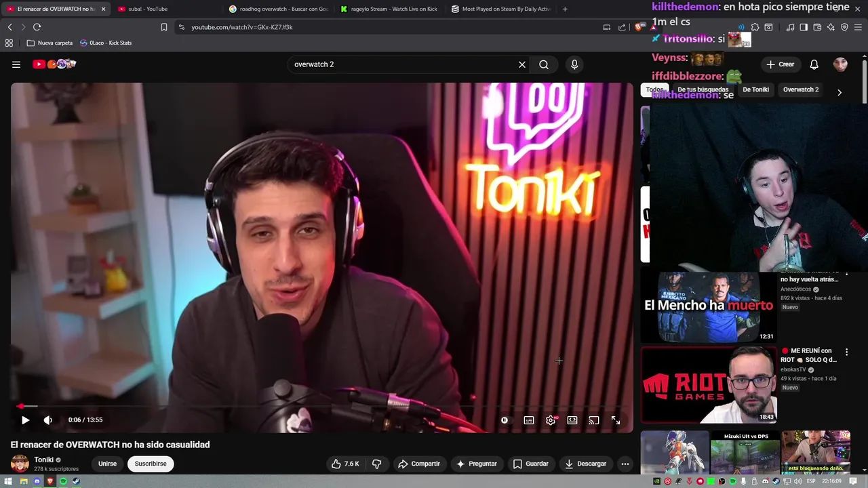Open the Leo AI sparkle icon

tap(831, 27)
